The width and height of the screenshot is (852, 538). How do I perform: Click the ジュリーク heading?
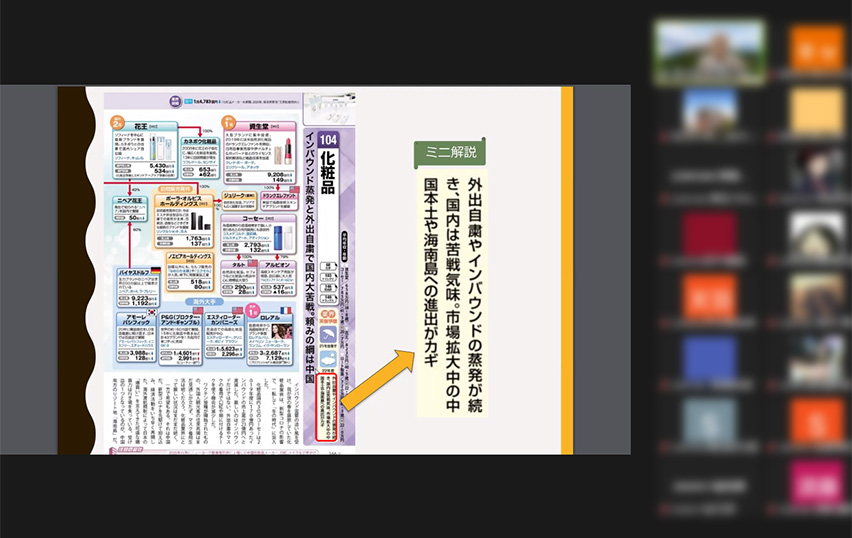tap(239, 195)
